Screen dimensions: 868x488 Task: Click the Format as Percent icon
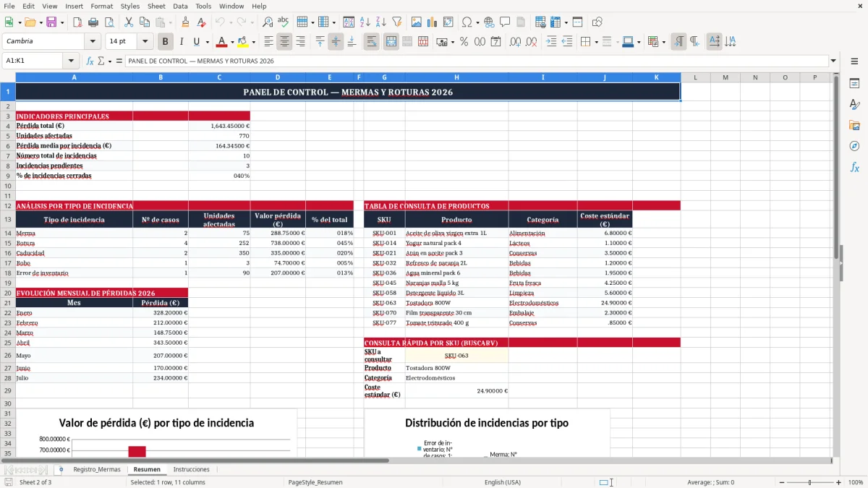[464, 42]
